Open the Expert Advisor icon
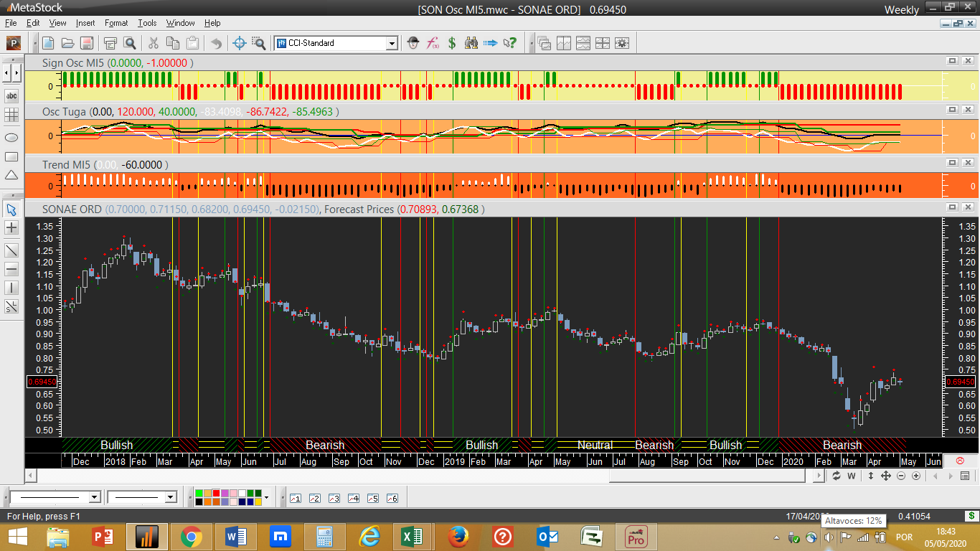980x551 pixels. tap(413, 43)
